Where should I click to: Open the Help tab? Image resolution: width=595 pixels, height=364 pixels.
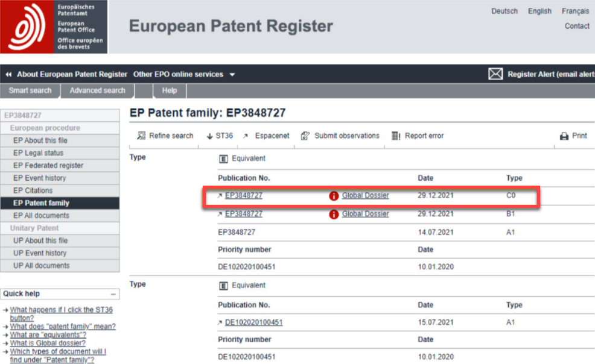pyautogui.click(x=169, y=90)
